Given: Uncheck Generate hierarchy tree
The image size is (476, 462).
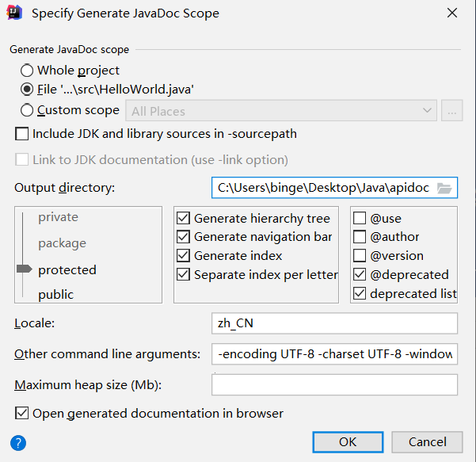Looking at the screenshot, I should click(x=184, y=218).
